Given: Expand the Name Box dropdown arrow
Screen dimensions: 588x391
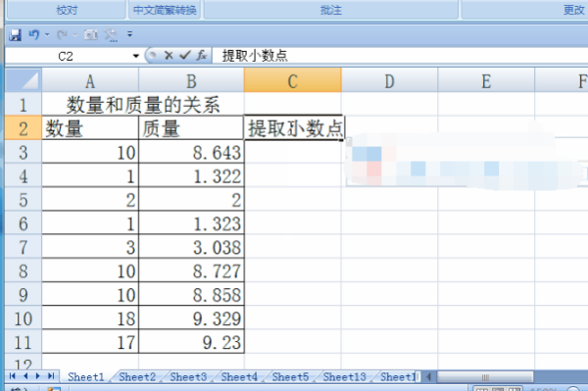Looking at the screenshot, I should pyautogui.click(x=136, y=56).
